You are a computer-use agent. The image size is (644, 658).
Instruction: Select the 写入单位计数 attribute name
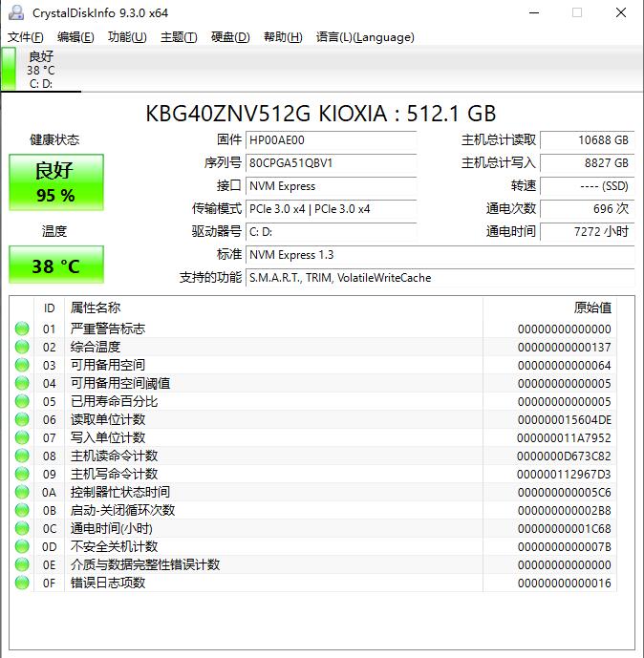pos(108,437)
